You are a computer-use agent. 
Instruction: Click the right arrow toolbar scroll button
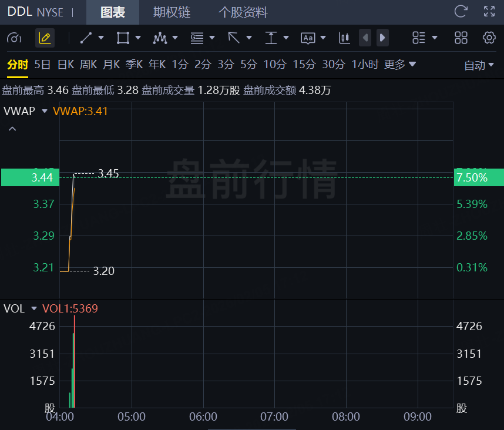tap(382, 38)
